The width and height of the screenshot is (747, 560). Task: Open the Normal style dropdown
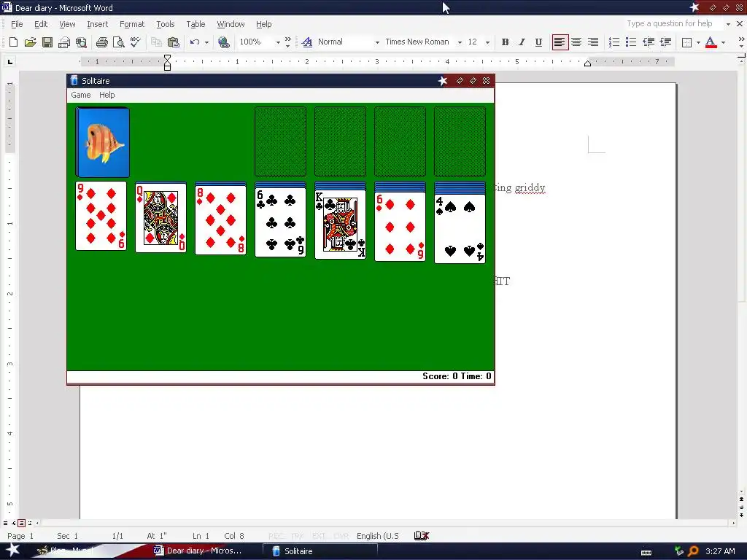tap(377, 42)
